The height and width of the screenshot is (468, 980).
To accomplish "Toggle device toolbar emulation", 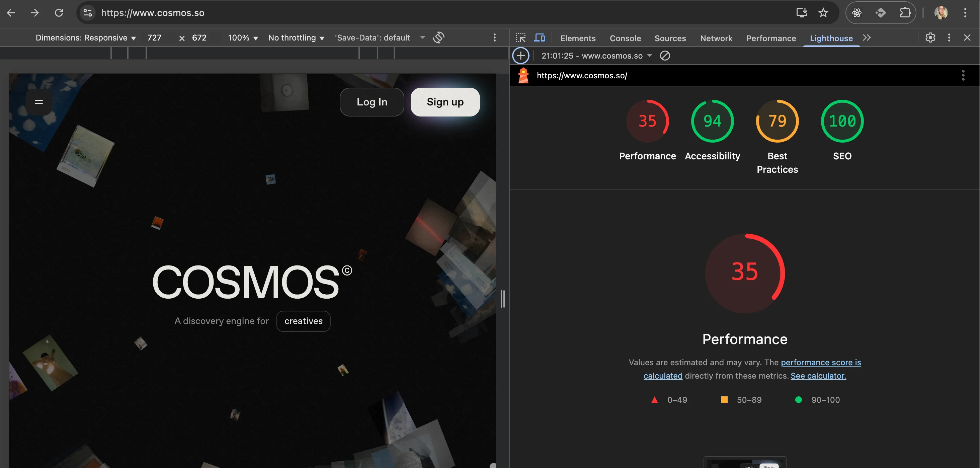I will (x=540, y=38).
